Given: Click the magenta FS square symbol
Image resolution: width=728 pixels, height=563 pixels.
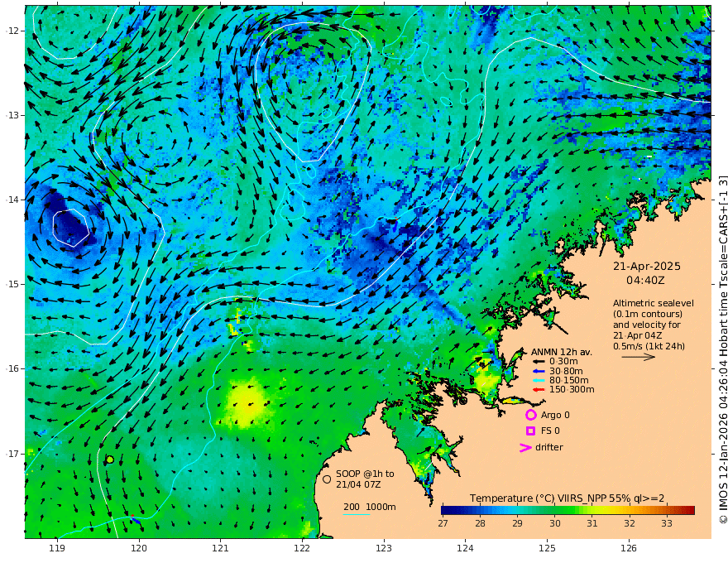Looking at the screenshot, I should click(x=530, y=431).
